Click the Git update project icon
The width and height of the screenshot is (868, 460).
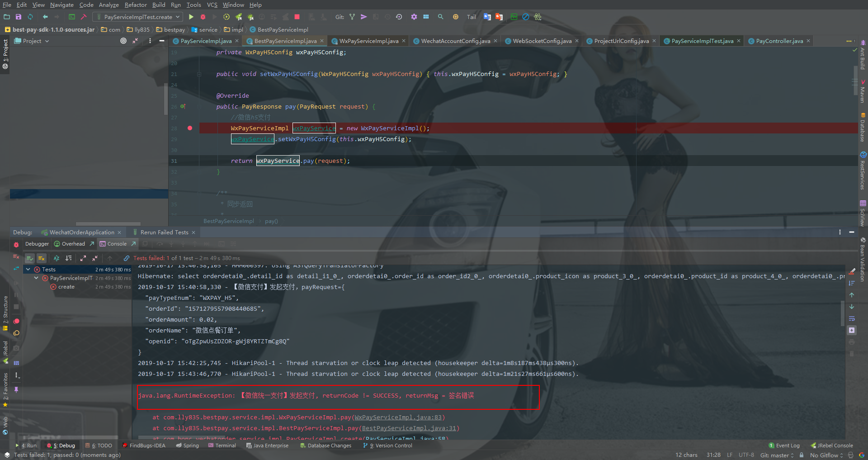point(352,17)
